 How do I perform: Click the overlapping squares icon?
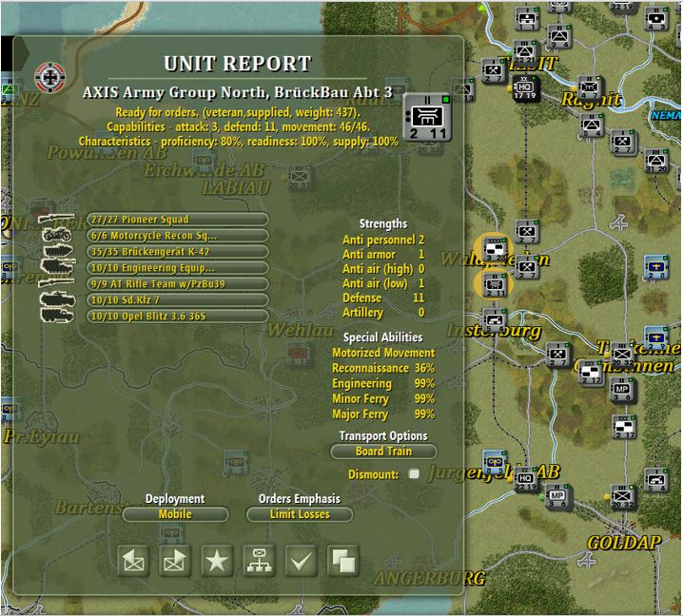pyautogui.click(x=342, y=560)
